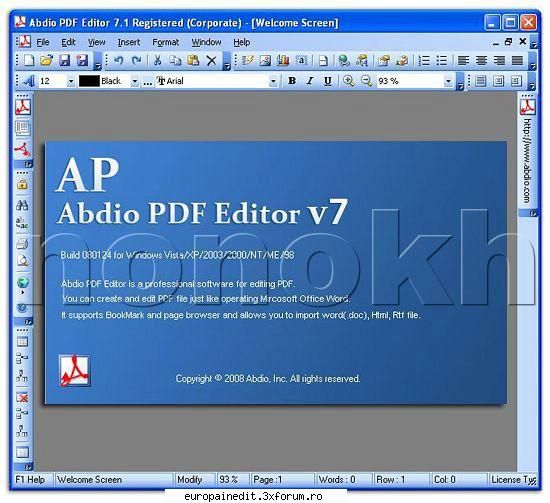Justify the text alignment
The width and height of the screenshot is (550, 503).
click(x=517, y=60)
